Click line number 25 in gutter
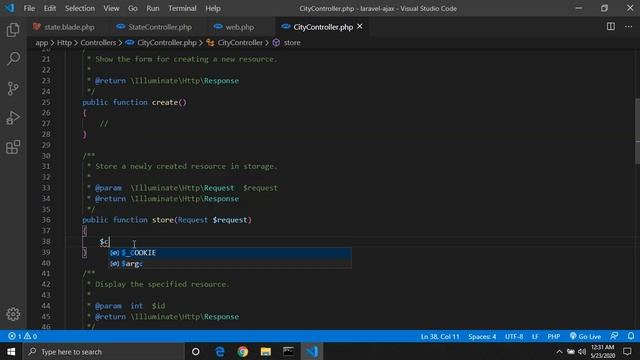This screenshot has width=640, height=360. 46,102
